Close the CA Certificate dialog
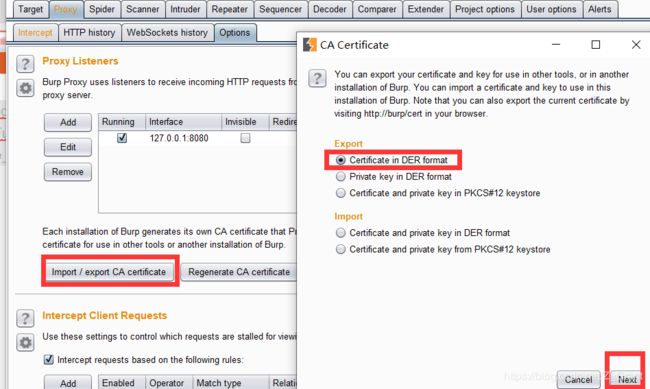650x389 pixels. (636, 44)
